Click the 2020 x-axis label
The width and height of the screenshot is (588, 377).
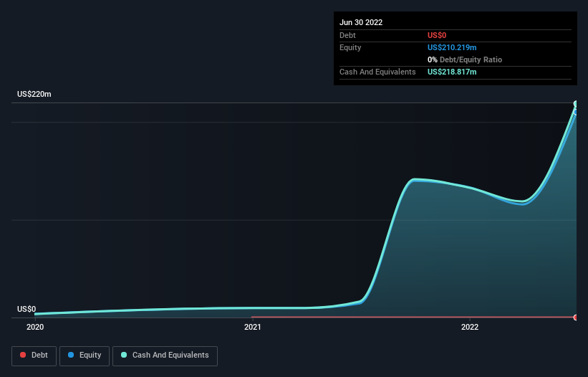pos(35,327)
